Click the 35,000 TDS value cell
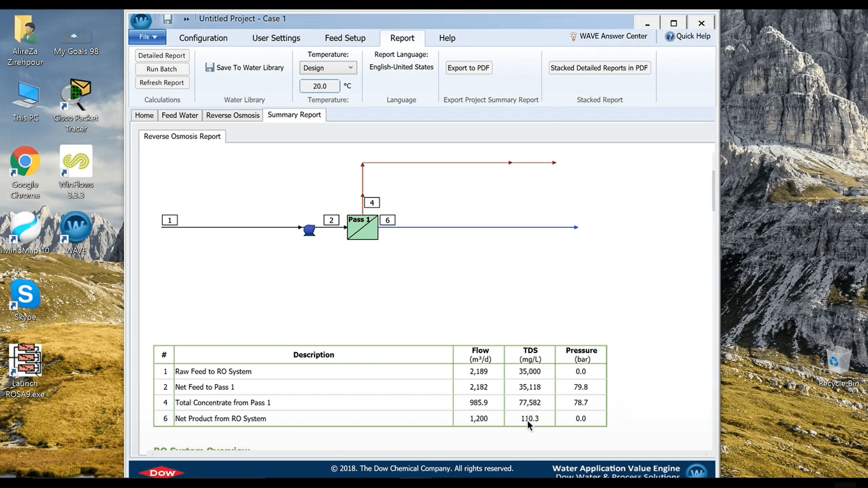The width and height of the screenshot is (868, 488). click(529, 371)
